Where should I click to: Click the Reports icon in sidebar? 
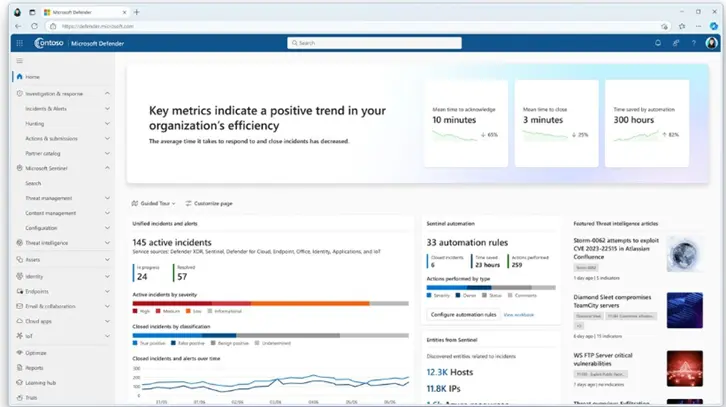pyautogui.click(x=19, y=368)
